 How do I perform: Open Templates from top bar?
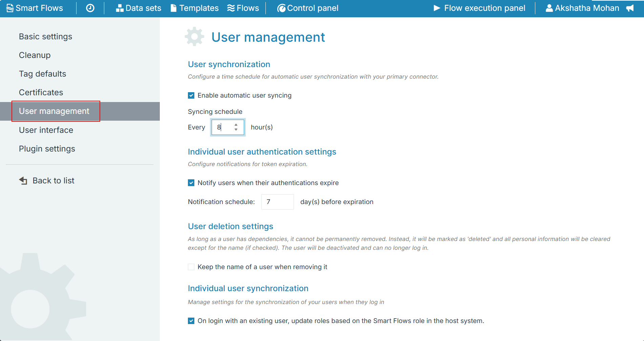click(x=195, y=8)
